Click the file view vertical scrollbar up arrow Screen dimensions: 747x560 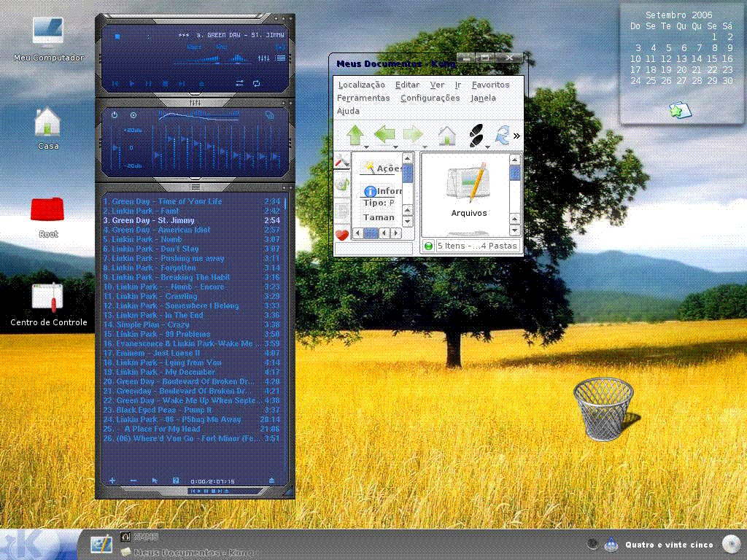click(514, 160)
